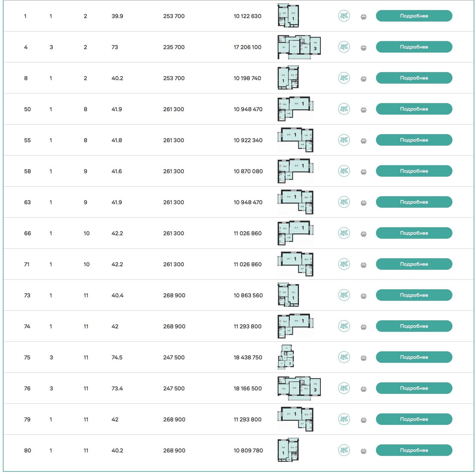The image size is (476, 474).
Task: Open 360° tour for apartment 50
Action: tap(344, 109)
